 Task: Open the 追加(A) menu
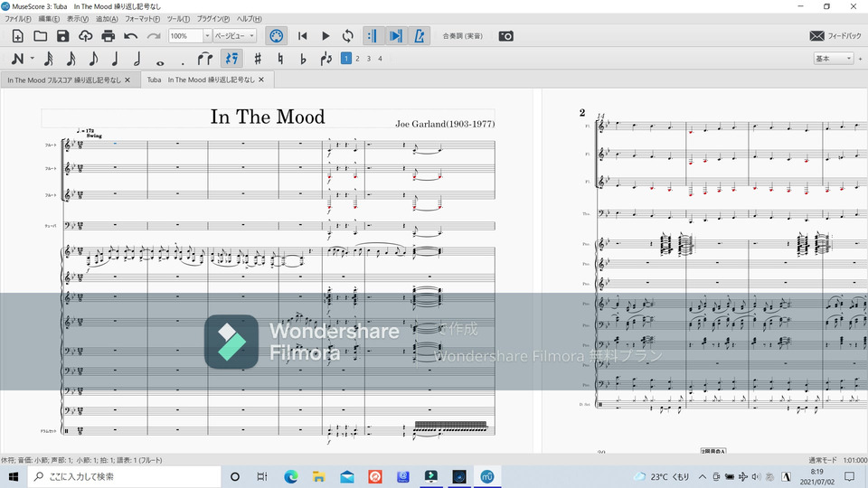point(107,19)
